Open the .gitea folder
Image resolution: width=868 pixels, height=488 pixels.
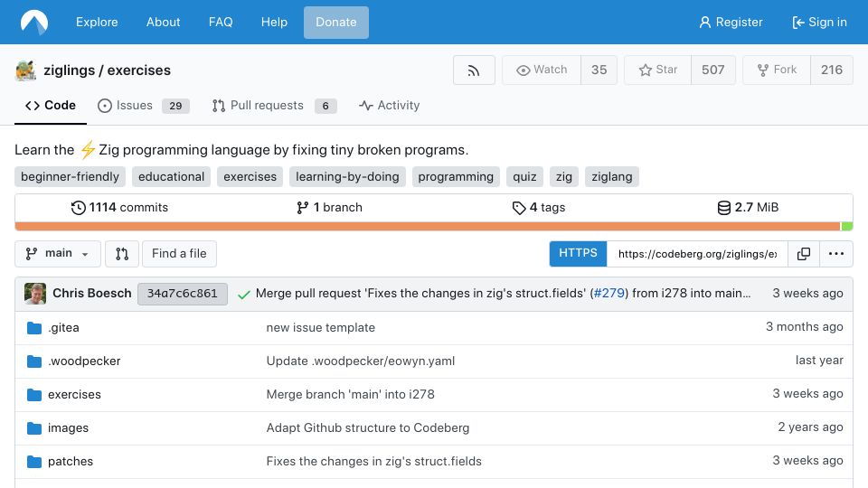[x=63, y=327]
